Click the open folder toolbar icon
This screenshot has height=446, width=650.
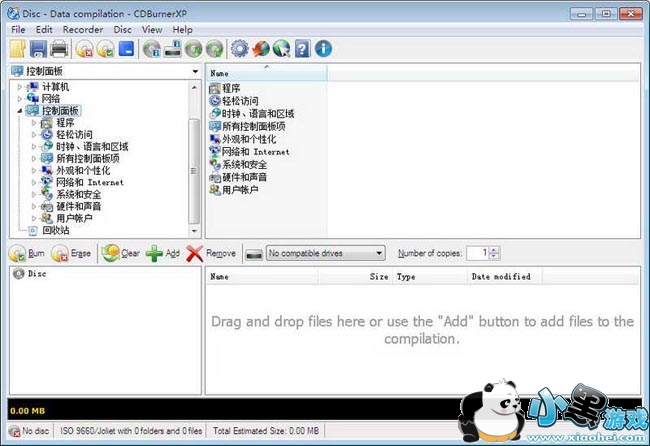click(18, 49)
